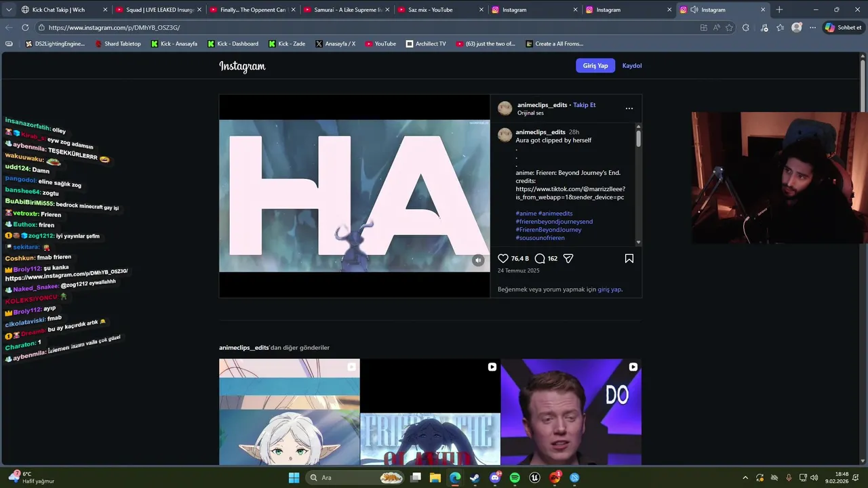
Task: Click the animeclips__edits avatar in post header
Action: point(505,108)
